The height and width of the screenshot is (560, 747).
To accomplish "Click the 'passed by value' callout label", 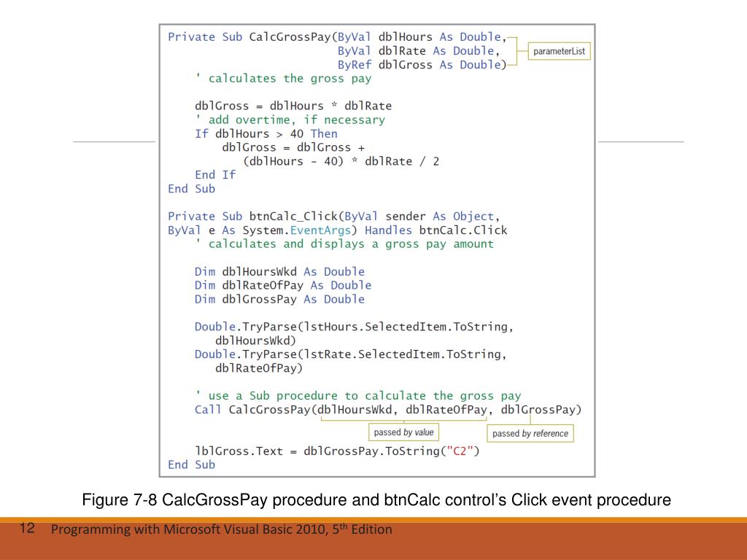I will pyautogui.click(x=403, y=432).
